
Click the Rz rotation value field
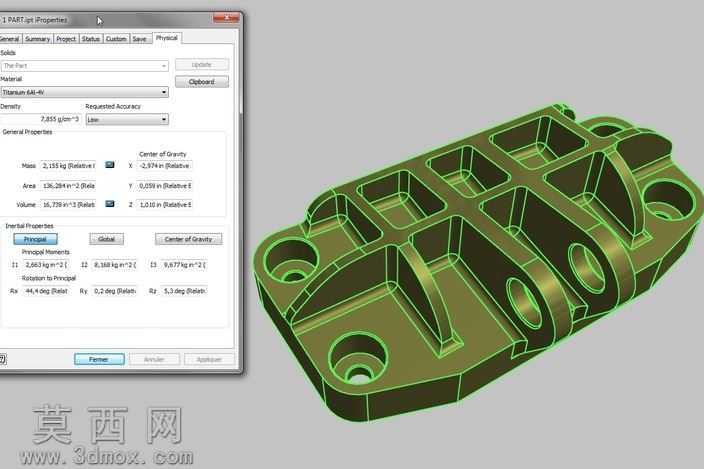[x=184, y=291]
